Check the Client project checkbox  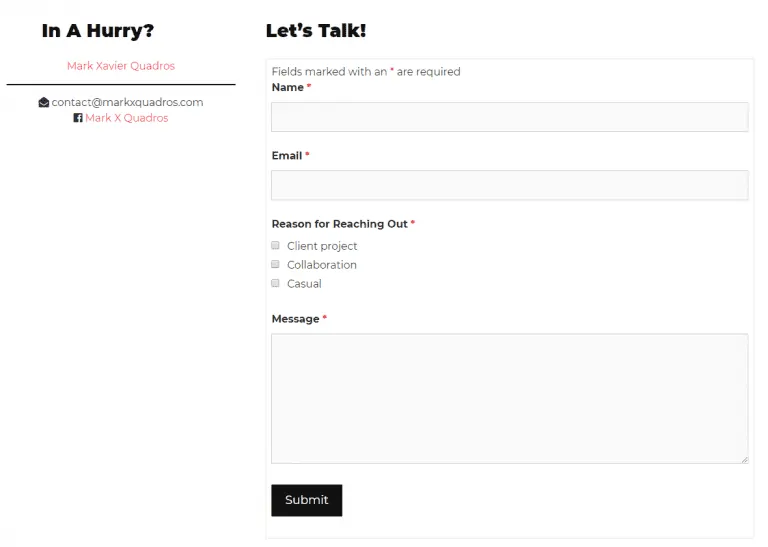[275, 245]
